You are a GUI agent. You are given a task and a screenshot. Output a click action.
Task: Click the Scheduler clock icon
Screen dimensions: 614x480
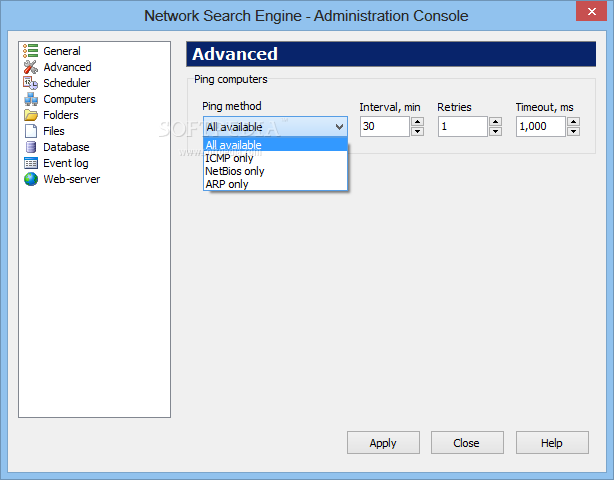pos(31,83)
